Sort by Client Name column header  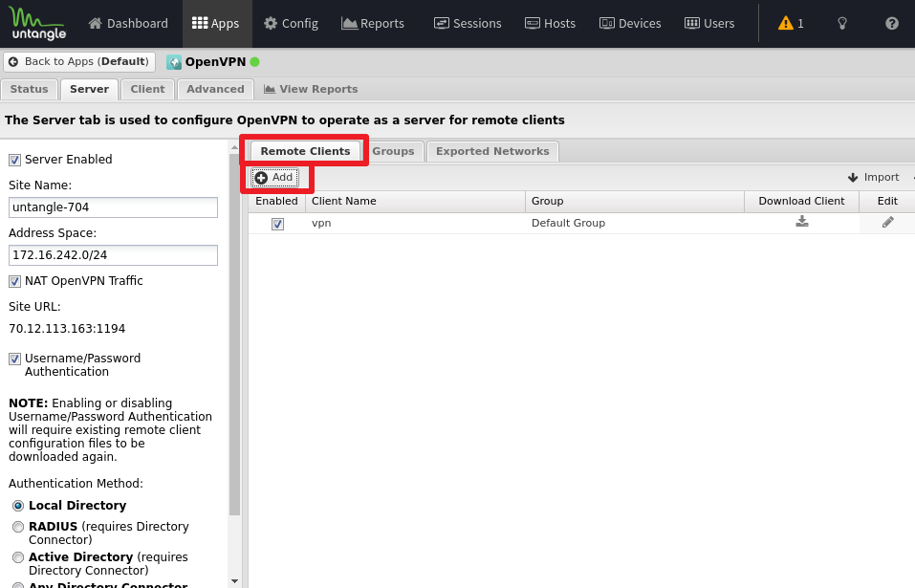coord(416,201)
